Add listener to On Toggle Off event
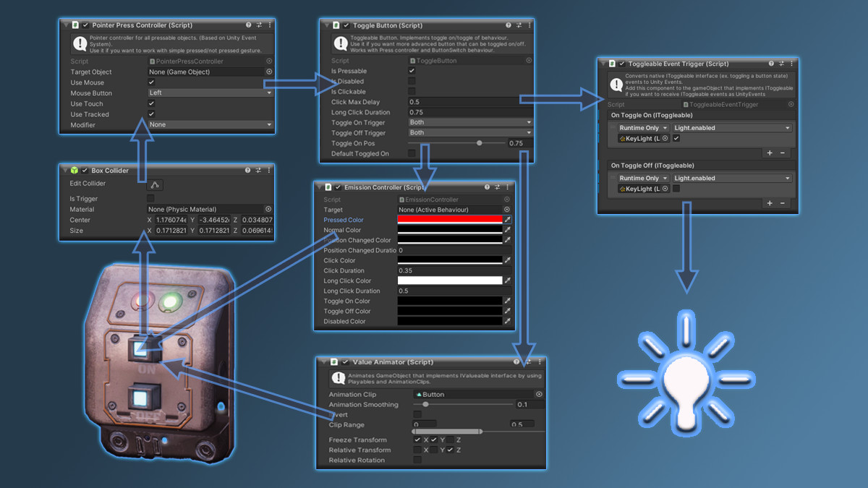The height and width of the screenshot is (488, 868). point(770,203)
